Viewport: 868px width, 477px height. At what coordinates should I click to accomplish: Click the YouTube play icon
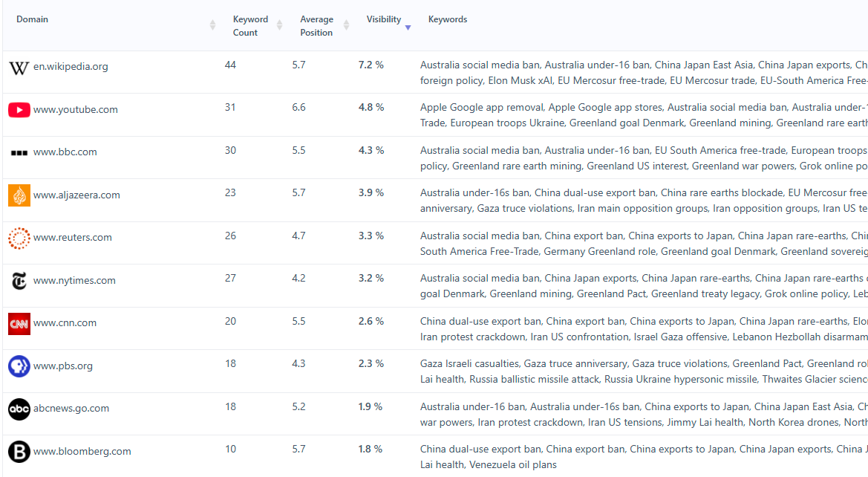[x=19, y=109]
